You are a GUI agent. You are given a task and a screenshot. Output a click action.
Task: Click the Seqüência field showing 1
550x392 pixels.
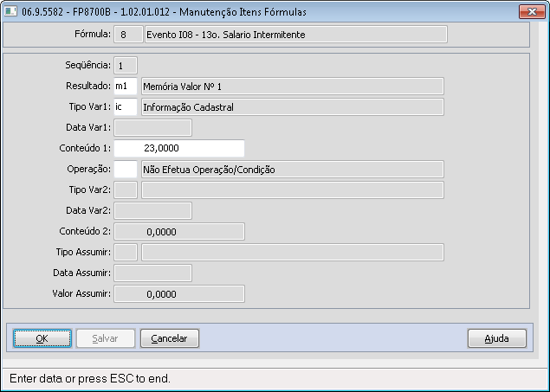126,66
